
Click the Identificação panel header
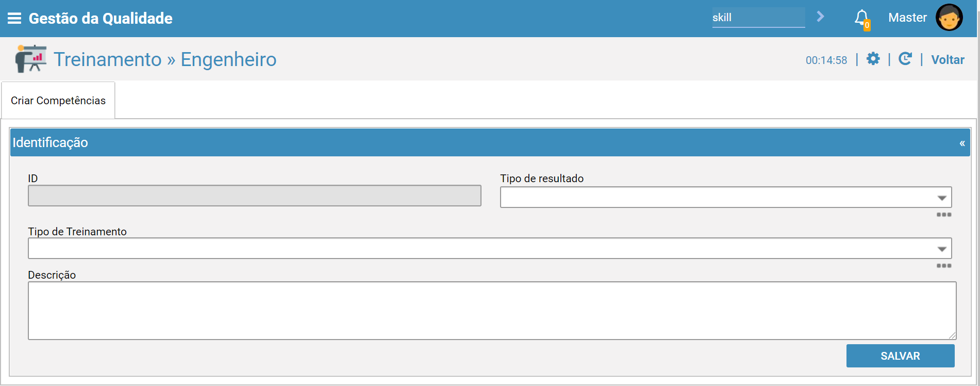click(x=490, y=142)
